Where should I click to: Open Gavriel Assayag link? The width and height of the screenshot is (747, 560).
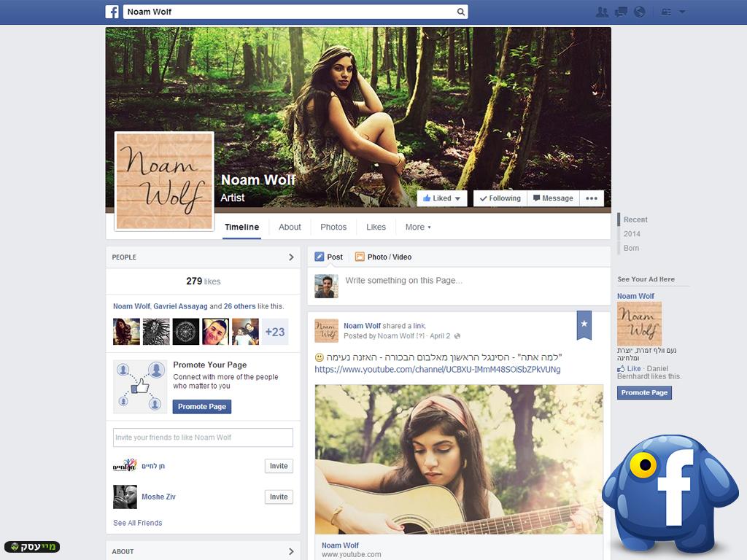(x=181, y=306)
